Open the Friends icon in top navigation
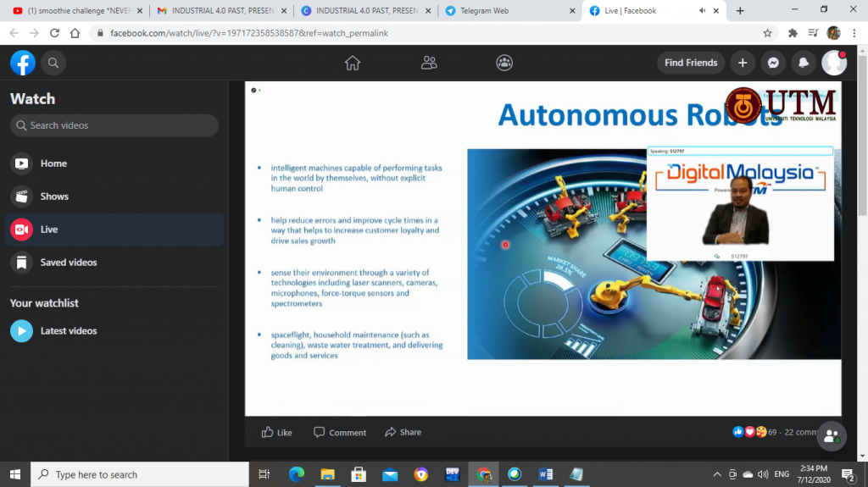This screenshot has height=487, width=868. pos(429,63)
